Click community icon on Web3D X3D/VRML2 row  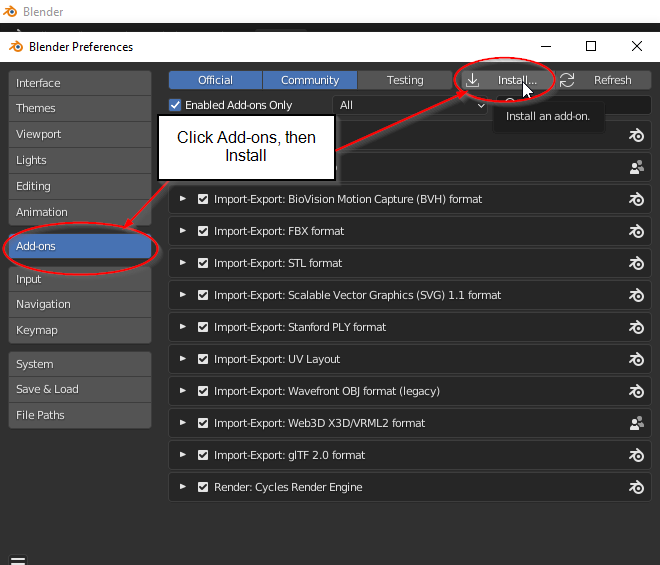coord(637,423)
